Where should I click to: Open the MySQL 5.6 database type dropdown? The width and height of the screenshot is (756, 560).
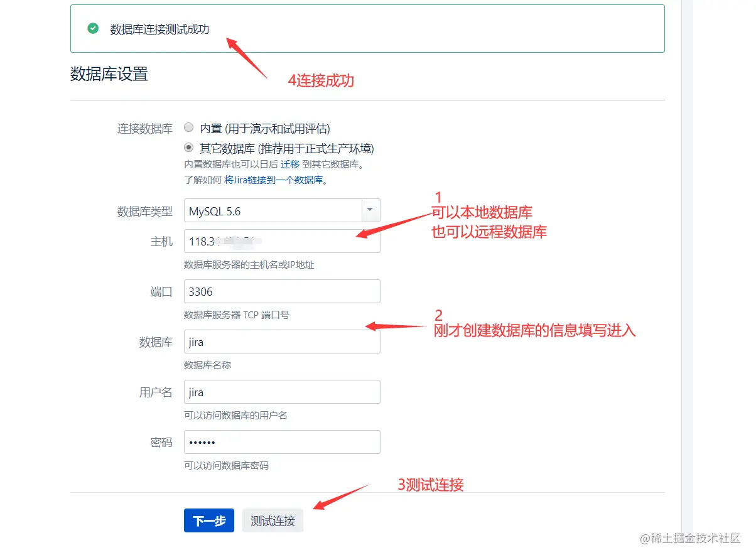[282, 211]
